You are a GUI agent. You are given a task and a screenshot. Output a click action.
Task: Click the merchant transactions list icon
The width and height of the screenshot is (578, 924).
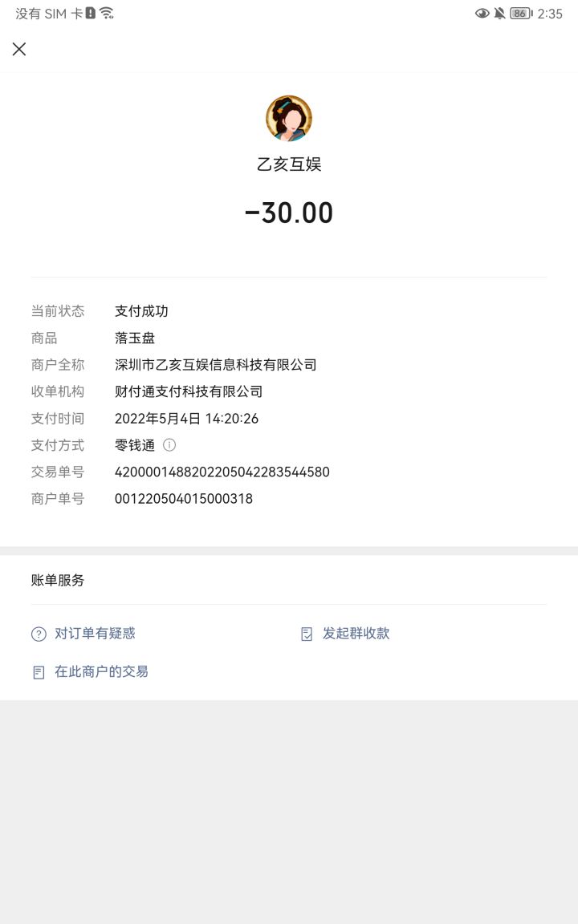[x=39, y=672]
